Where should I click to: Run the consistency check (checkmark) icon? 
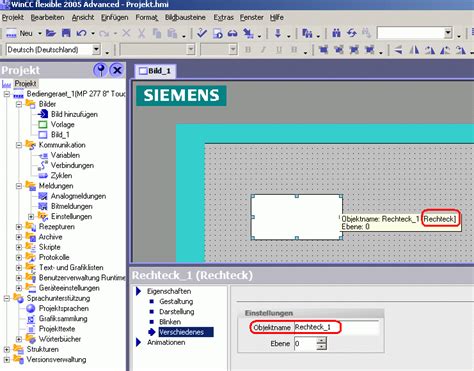click(202, 33)
